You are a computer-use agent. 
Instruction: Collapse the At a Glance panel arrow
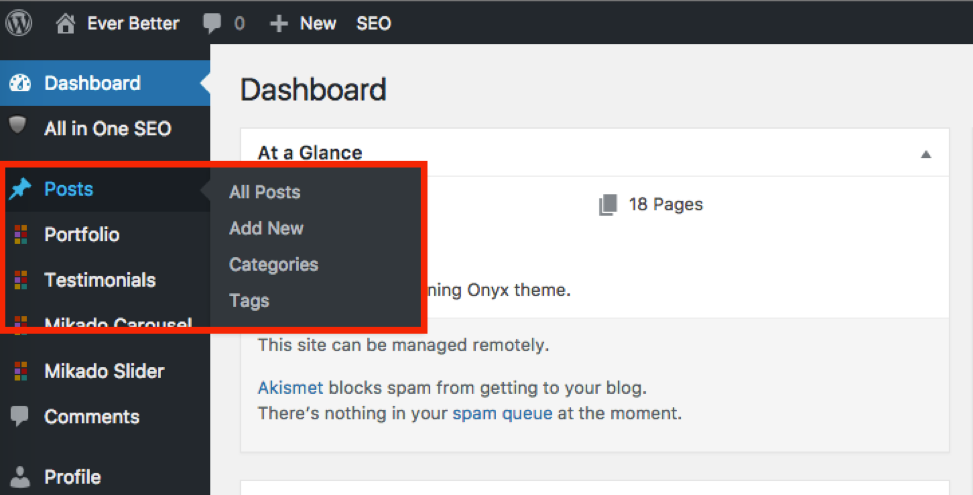(x=926, y=154)
